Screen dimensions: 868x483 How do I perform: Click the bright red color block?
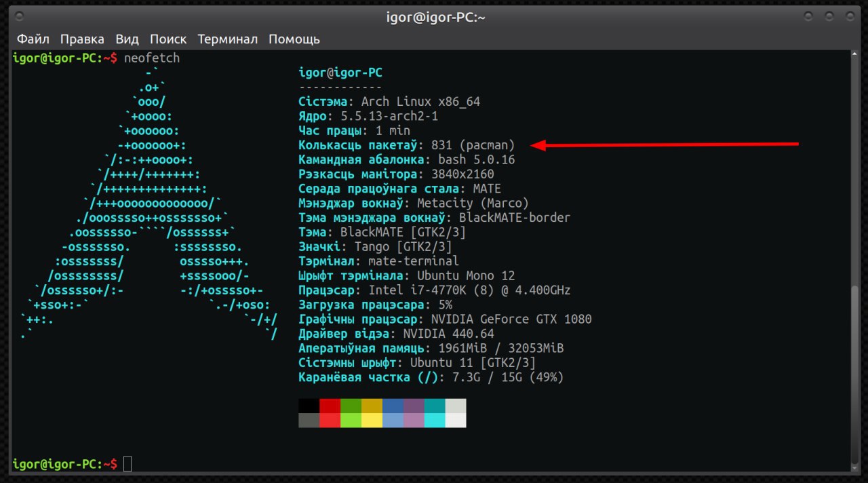330,421
